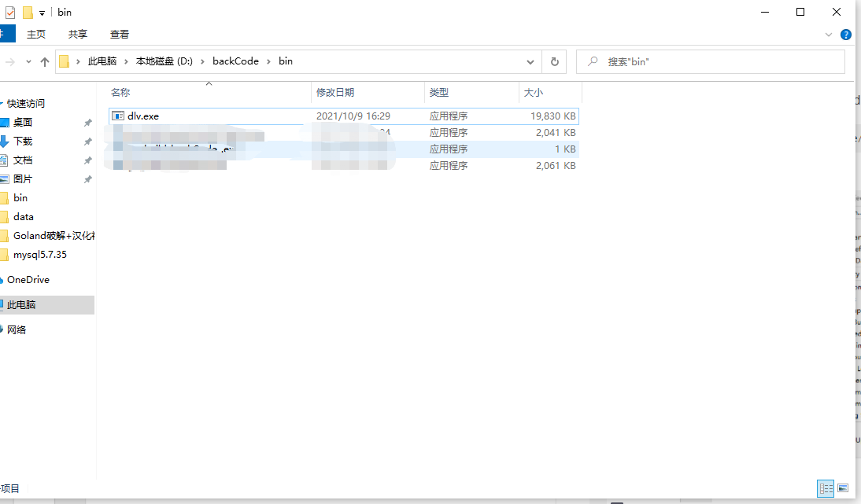
Task: Click the pin icon next to 文档
Action: point(87,160)
